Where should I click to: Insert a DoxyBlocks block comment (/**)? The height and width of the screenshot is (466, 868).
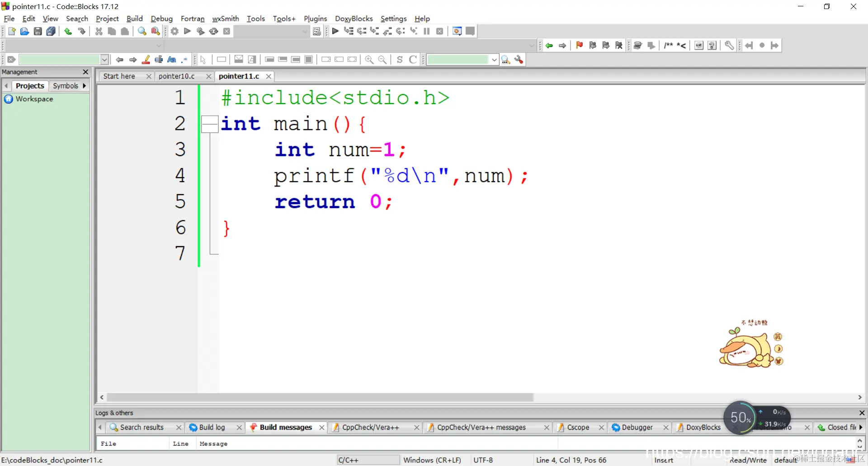669,45
